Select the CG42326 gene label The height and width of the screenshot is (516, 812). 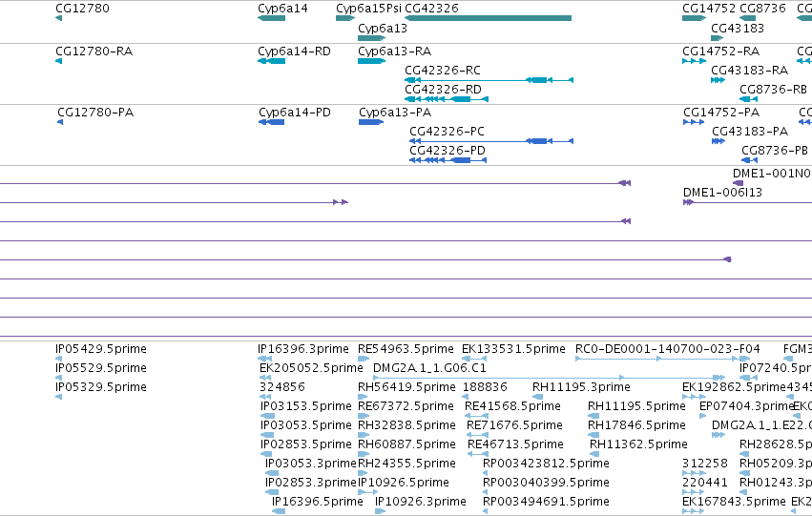tap(431, 9)
